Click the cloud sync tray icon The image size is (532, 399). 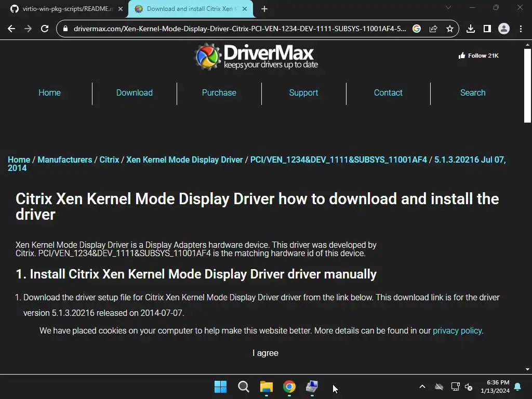point(439,387)
